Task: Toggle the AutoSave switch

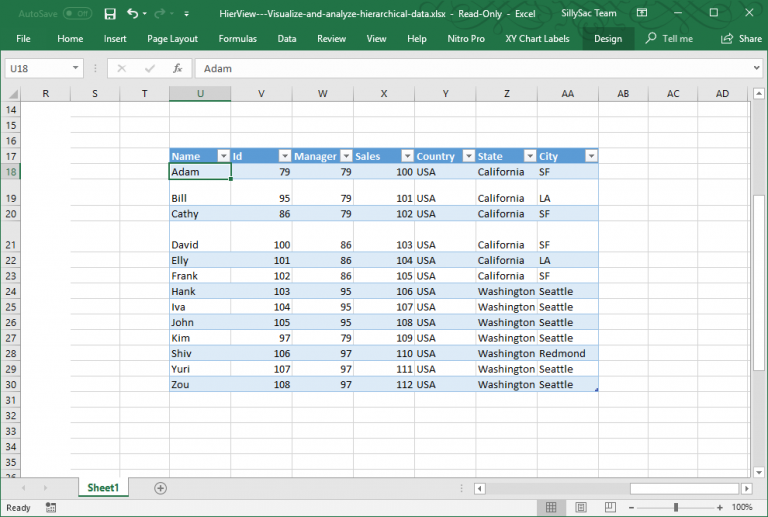Action: 77,13
